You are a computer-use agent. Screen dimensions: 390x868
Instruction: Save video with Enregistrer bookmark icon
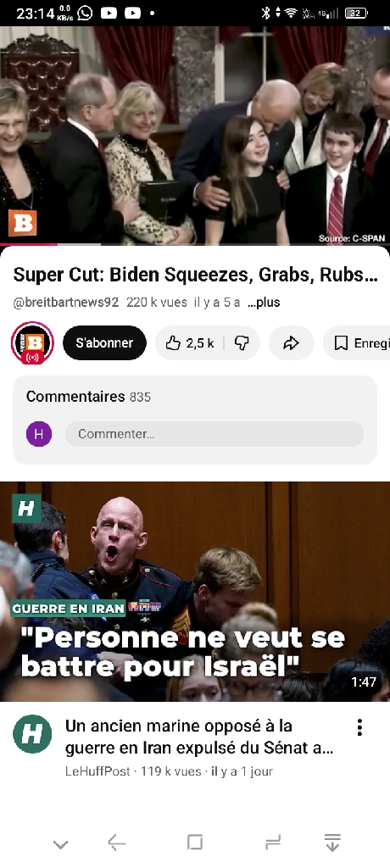click(x=357, y=343)
